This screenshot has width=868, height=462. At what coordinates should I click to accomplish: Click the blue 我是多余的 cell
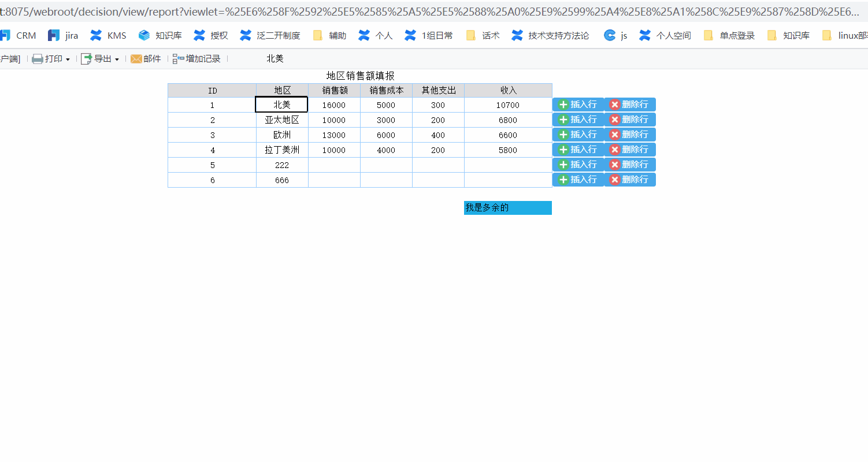(x=508, y=208)
